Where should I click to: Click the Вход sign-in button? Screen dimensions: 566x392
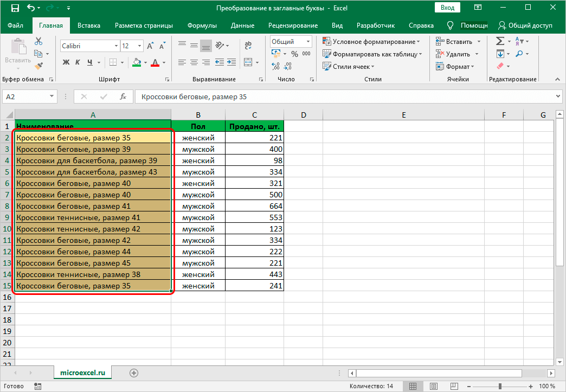pos(447,8)
